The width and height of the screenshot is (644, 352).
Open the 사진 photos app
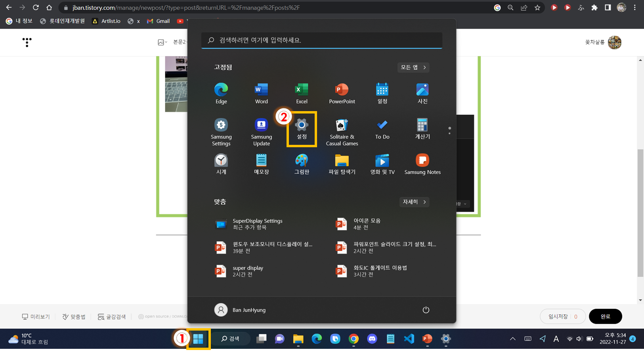(422, 94)
